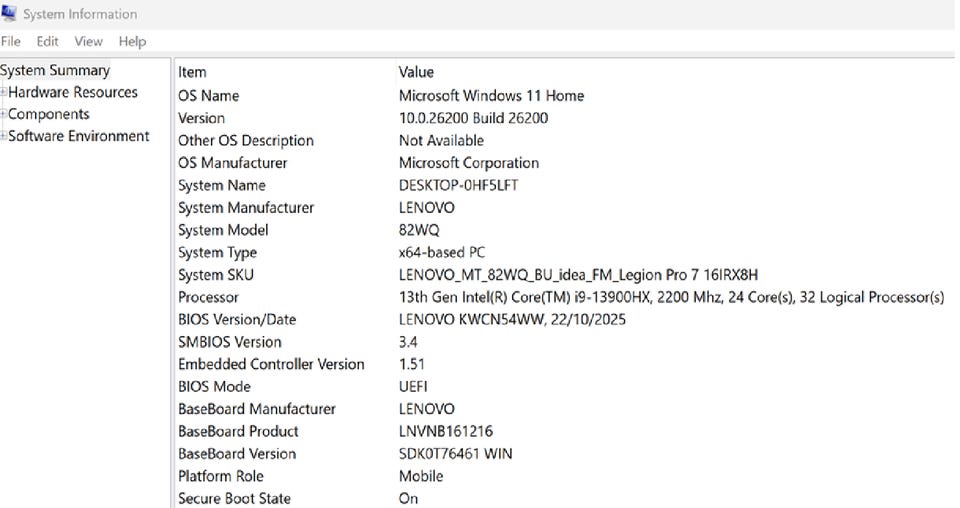
Task: Open the File menu
Action: (11, 41)
